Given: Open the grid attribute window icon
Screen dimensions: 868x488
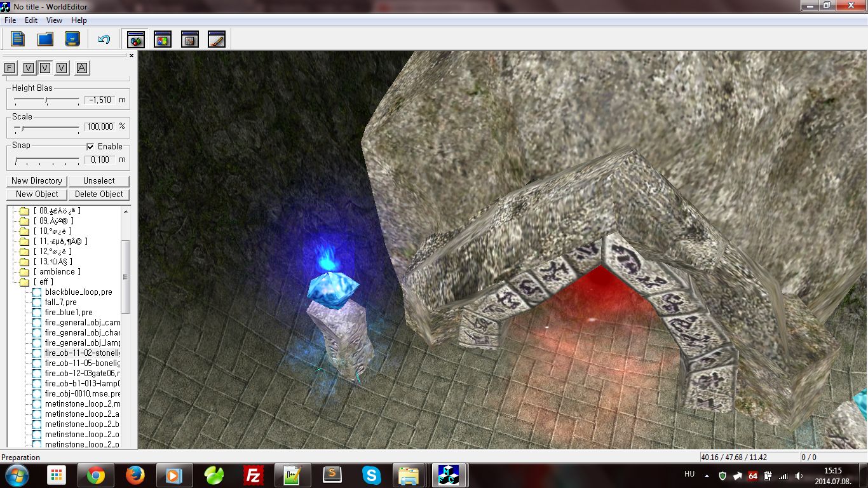Looking at the screenshot, I should click(189, 39).
